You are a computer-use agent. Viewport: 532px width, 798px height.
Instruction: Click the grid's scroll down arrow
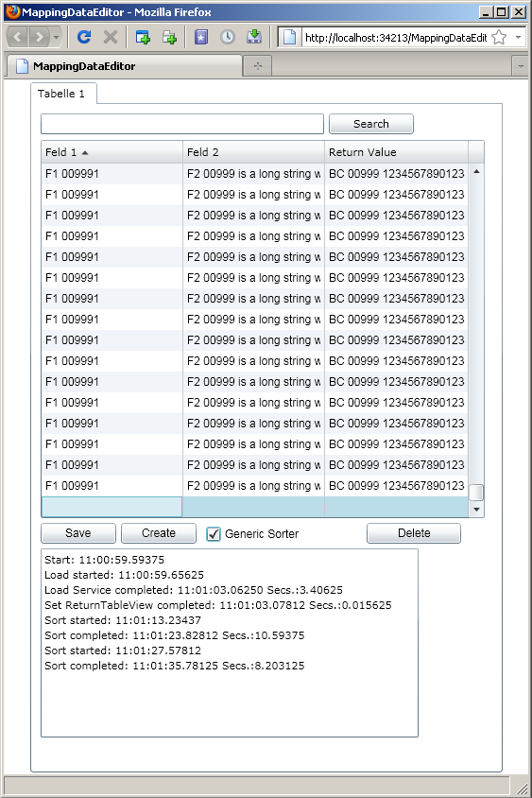point(476,510)
